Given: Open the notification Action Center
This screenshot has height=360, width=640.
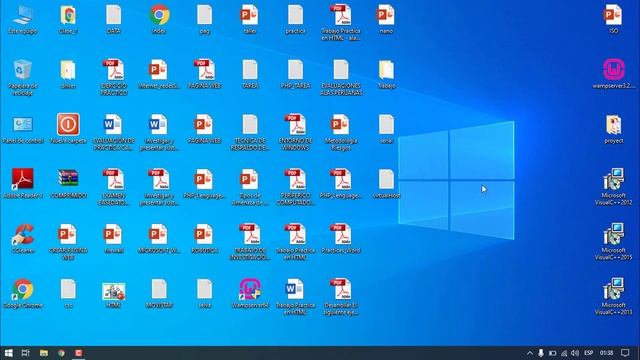Looking at the screenshot, I should pyautogui.click(x=625, y=353).
